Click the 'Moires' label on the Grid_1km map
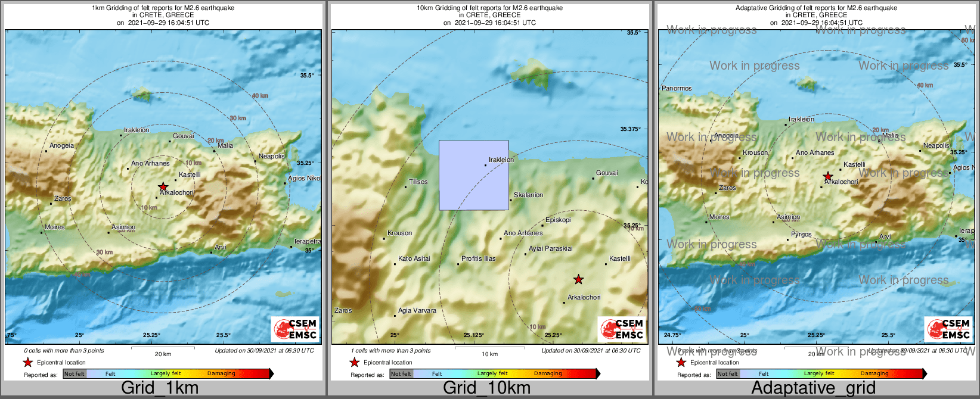 55,227
